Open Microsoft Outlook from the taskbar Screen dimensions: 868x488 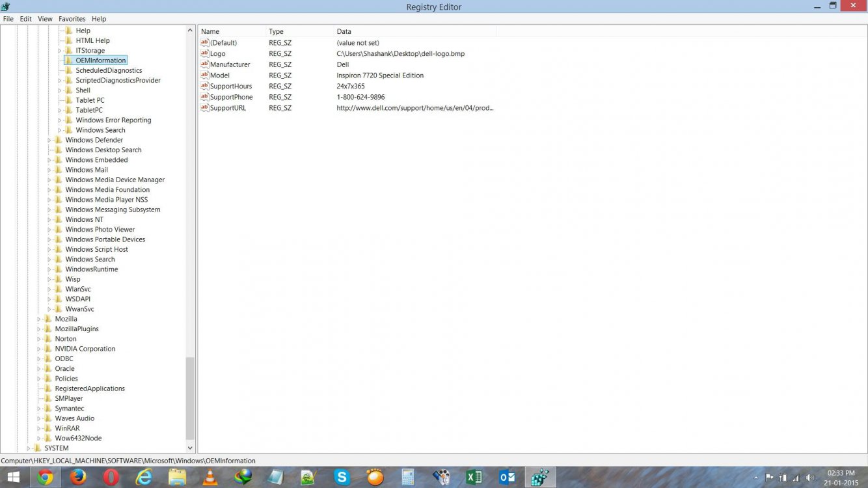(x=507, y=477)
